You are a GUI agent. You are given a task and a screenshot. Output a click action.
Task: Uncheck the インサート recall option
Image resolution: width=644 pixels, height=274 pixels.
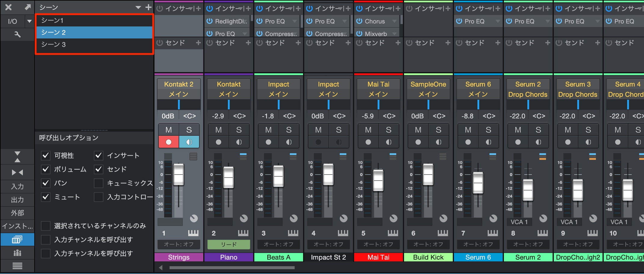click(x=99, y=155)
